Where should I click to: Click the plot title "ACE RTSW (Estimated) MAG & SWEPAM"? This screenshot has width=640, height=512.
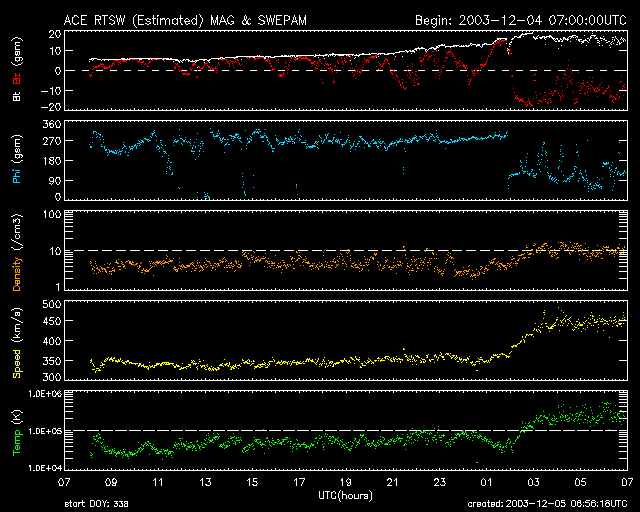click(185, 20)
